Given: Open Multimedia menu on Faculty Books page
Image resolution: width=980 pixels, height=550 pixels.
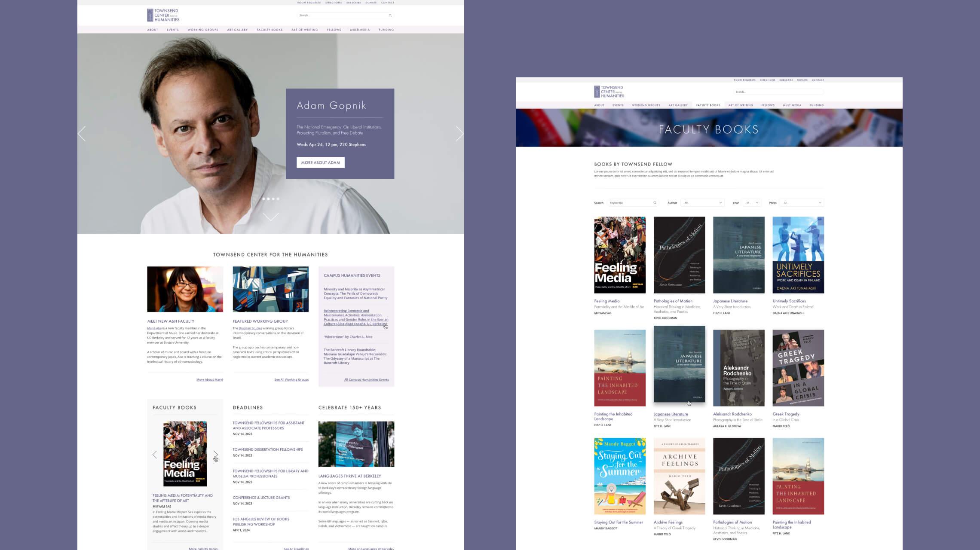Looking at the screenshot, I should click(x=792, y=105).
